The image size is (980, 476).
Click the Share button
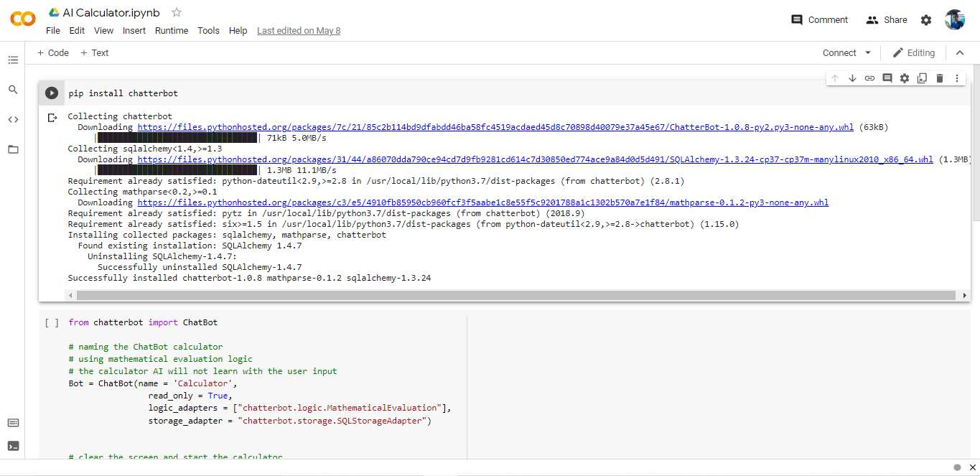click(887, 20)
